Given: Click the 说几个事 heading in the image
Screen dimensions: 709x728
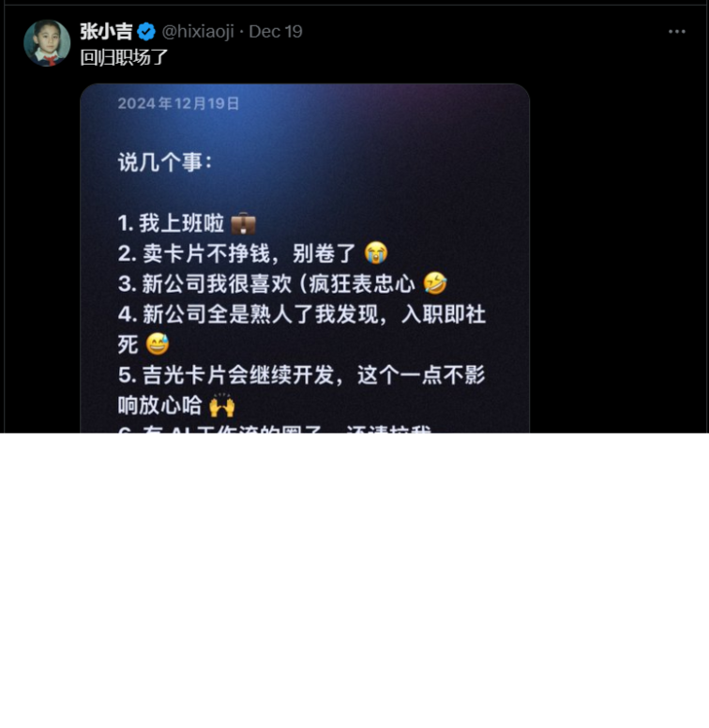Looking at the screenshot, I should click(x=165, y=162).
